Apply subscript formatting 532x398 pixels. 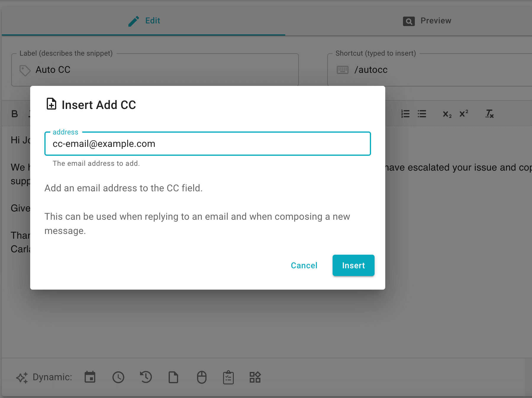click(446, 114)
